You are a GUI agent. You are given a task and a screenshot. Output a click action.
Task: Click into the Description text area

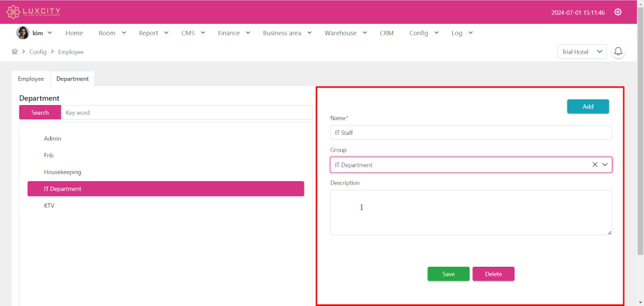point(470,212)
